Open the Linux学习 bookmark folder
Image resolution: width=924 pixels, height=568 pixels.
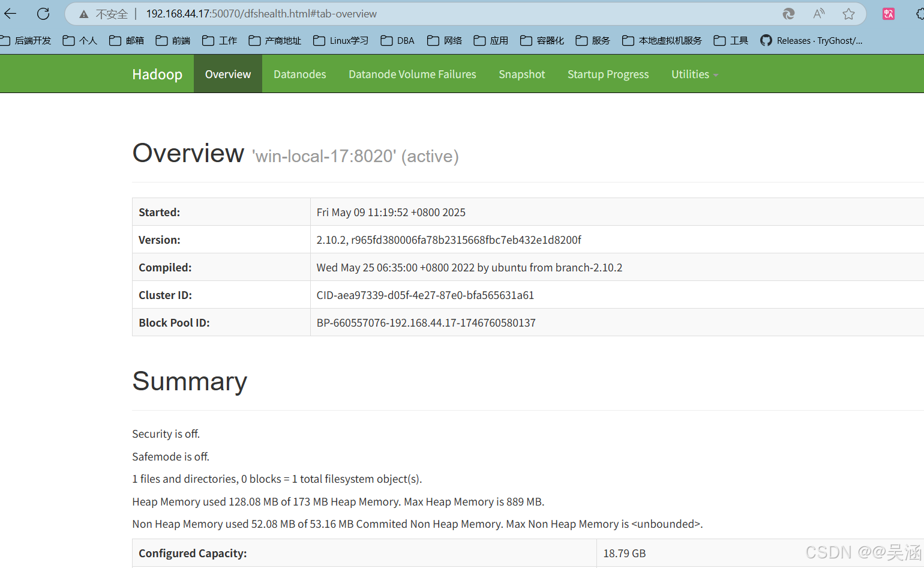click(x=341, y=40)
